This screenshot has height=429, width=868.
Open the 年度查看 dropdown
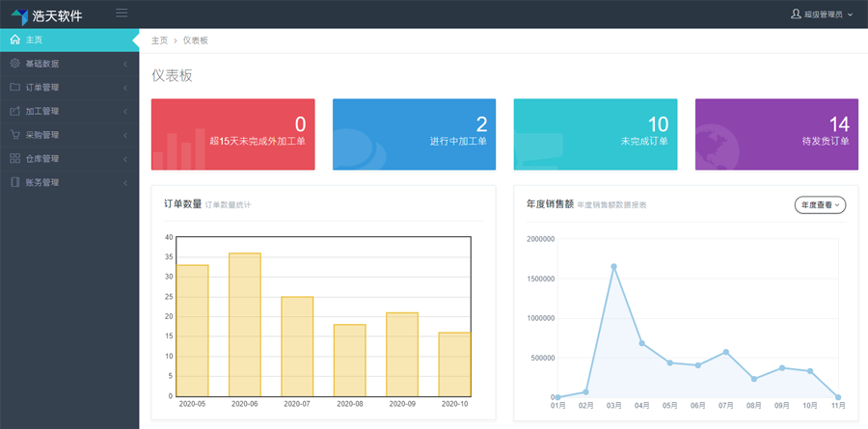coord(820,204)
